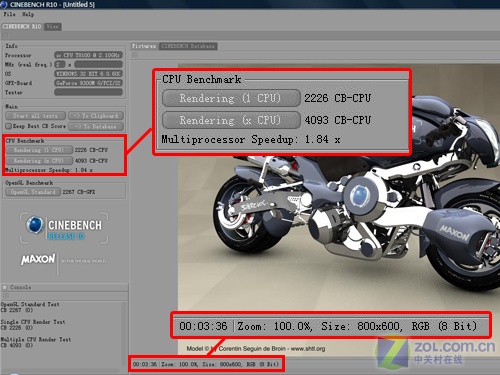Select the 4093 CB-CPU result text
The height and width of the screenshot is (375, 500).
click(x=91, y=161)
